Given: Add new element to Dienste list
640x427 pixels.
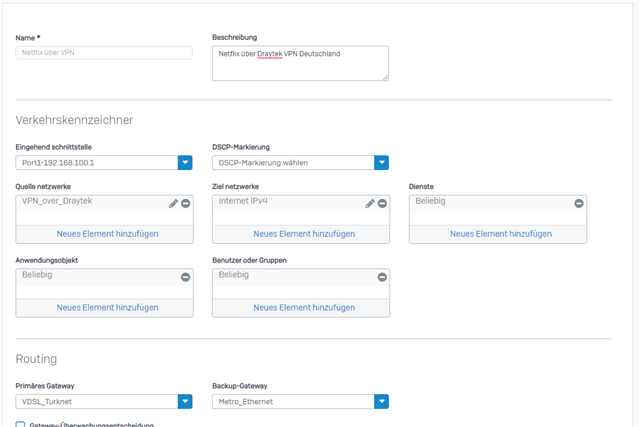Looking at the screenshot, I should point(500,234).
